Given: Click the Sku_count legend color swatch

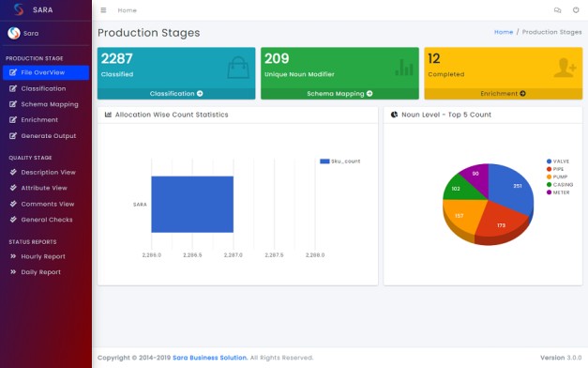Looking at the screenshot, I should (324, 161).
